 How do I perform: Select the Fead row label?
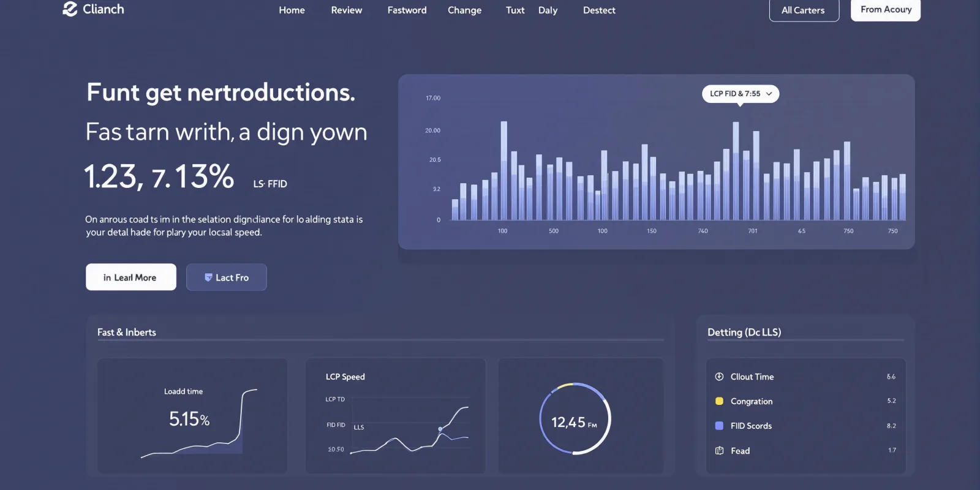(740, 451)
